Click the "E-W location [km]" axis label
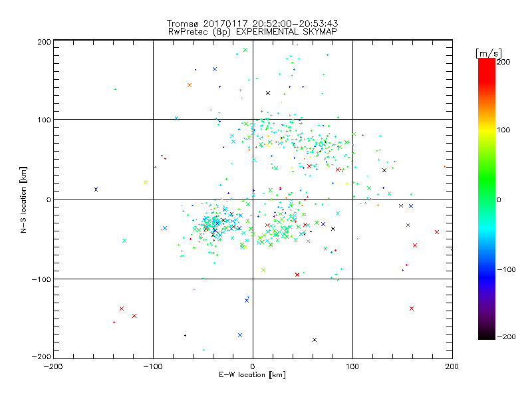Image resolution: width=532 pixels, height=399 pixels. tap(252, 375)
